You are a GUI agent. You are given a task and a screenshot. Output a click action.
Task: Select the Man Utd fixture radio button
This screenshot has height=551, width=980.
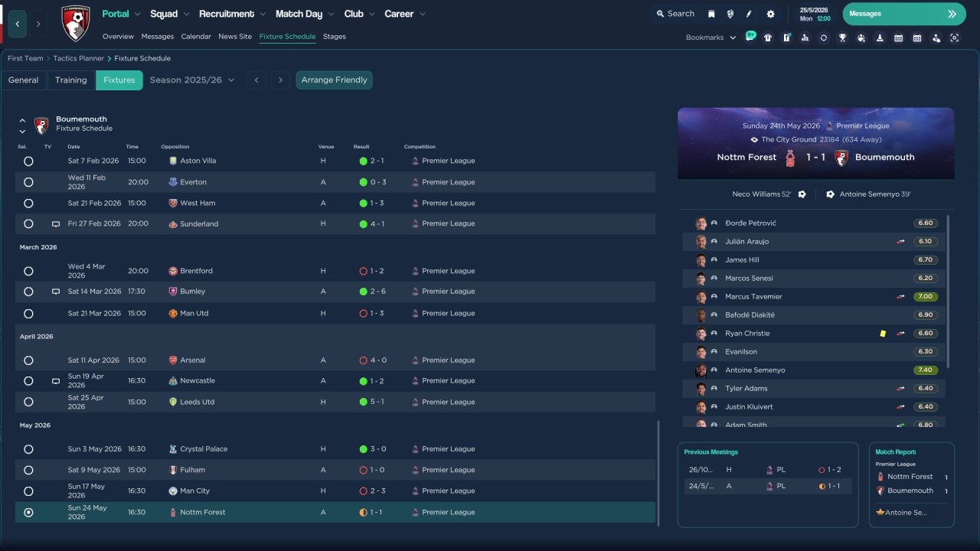tap(28, 314)
